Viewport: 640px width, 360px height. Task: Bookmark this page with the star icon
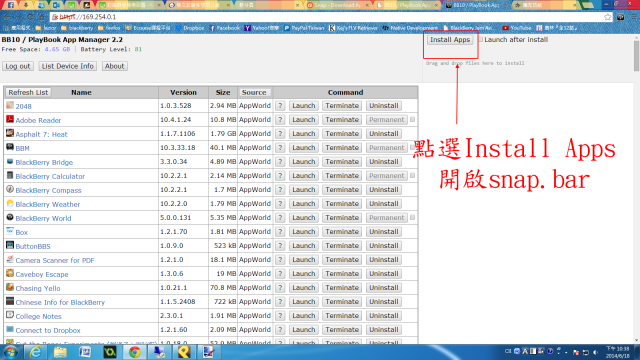point(607,17)
